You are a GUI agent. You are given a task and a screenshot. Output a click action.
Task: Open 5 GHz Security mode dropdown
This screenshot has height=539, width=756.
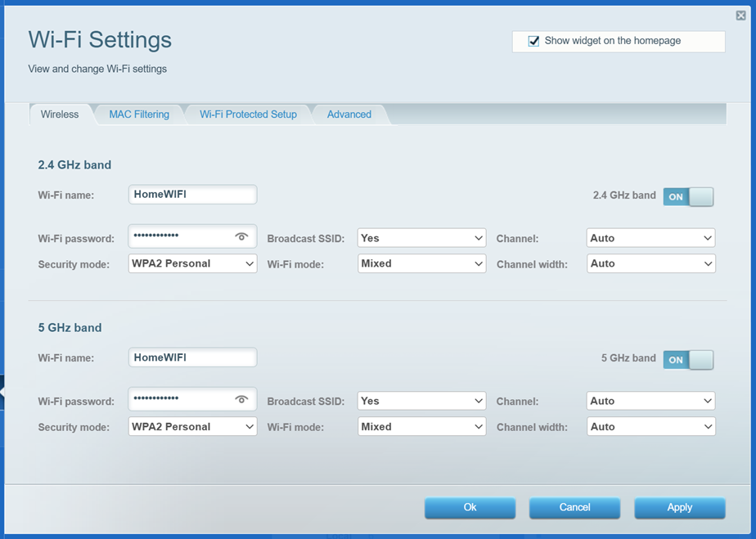click(192, 427)
